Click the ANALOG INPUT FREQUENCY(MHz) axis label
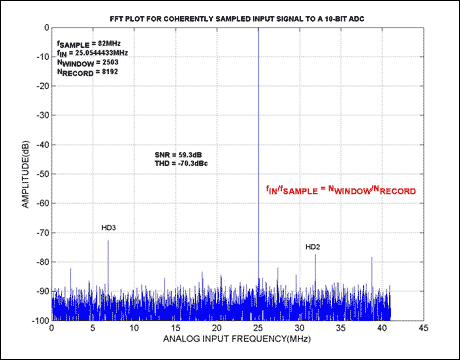The image size is (460, 360). click(237, 339)
